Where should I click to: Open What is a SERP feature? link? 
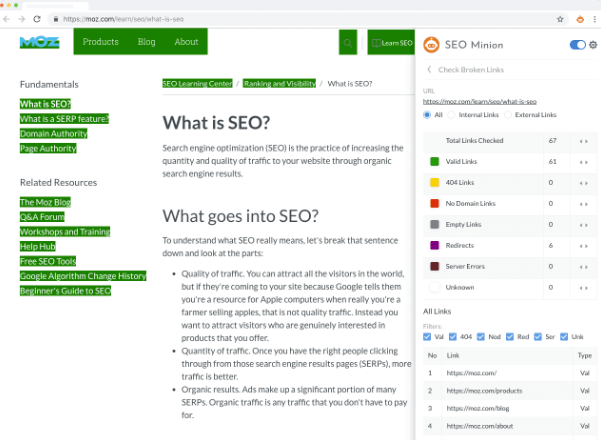[64, 119]
